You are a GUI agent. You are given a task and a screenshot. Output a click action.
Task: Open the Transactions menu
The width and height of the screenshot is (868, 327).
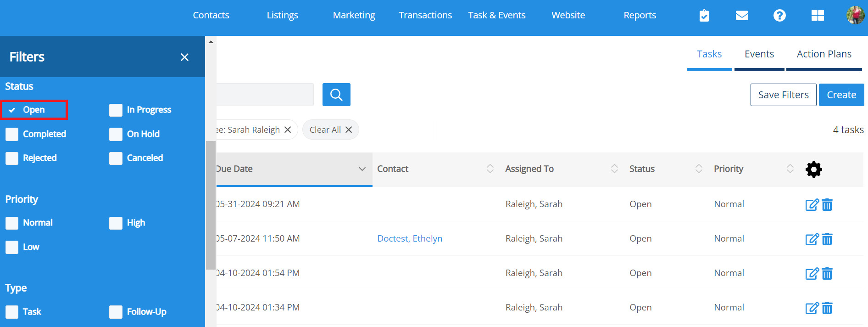(x=425, y=15)
